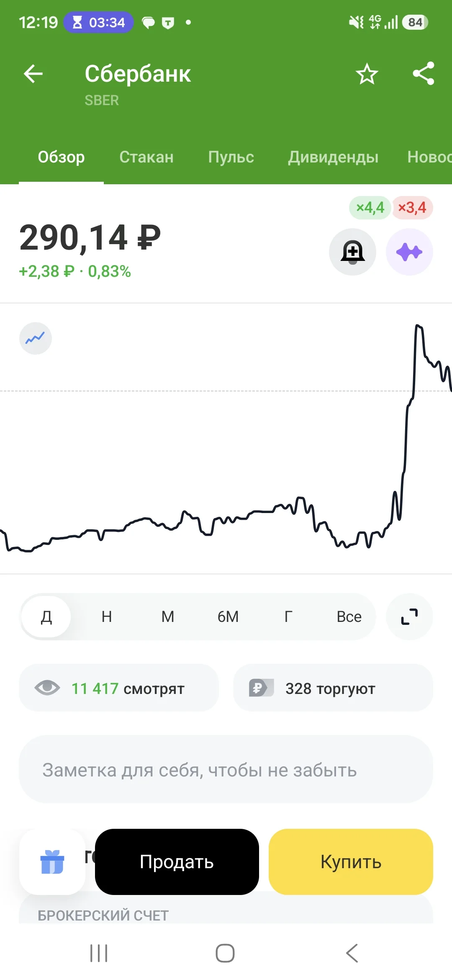Switch to the Стакан tab
452x980 pixels.
pos(146,157)
